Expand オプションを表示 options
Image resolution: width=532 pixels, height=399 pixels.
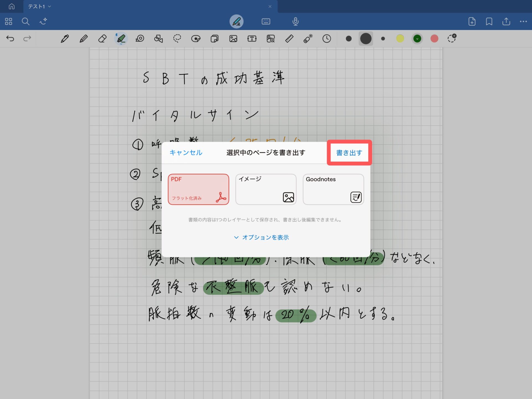click(x=262, y=237)
